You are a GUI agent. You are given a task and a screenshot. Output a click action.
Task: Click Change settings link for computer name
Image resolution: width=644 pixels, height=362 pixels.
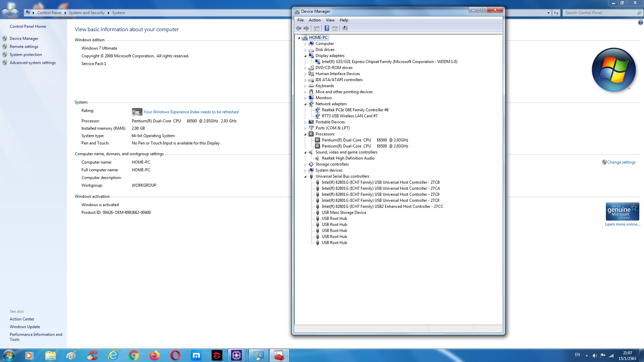[x=621, y=162]
